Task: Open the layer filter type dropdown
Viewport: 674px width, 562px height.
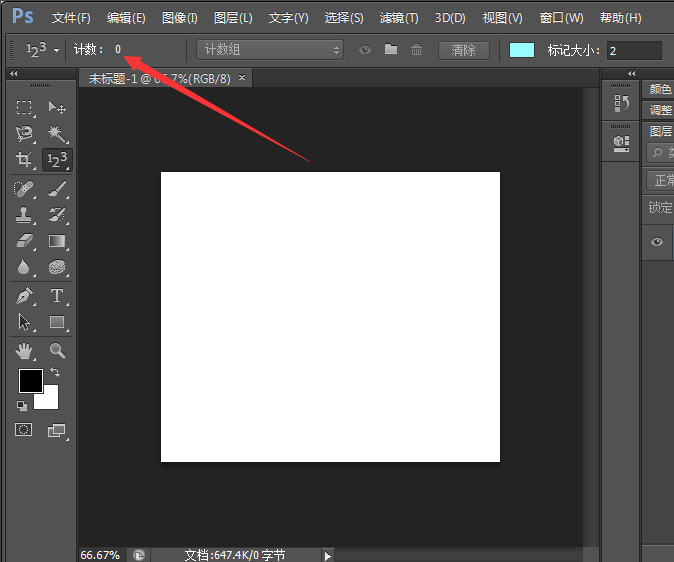Action: coord(660,153)
